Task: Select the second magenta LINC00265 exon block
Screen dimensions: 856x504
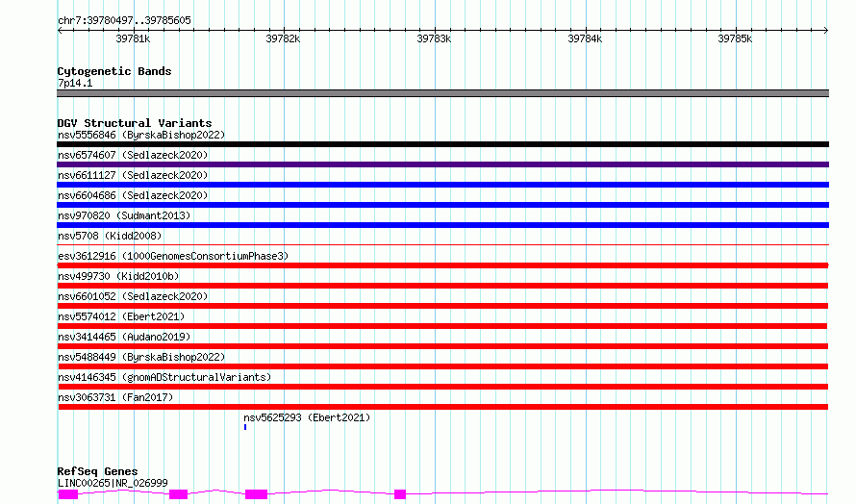Action: coord(179,494)
